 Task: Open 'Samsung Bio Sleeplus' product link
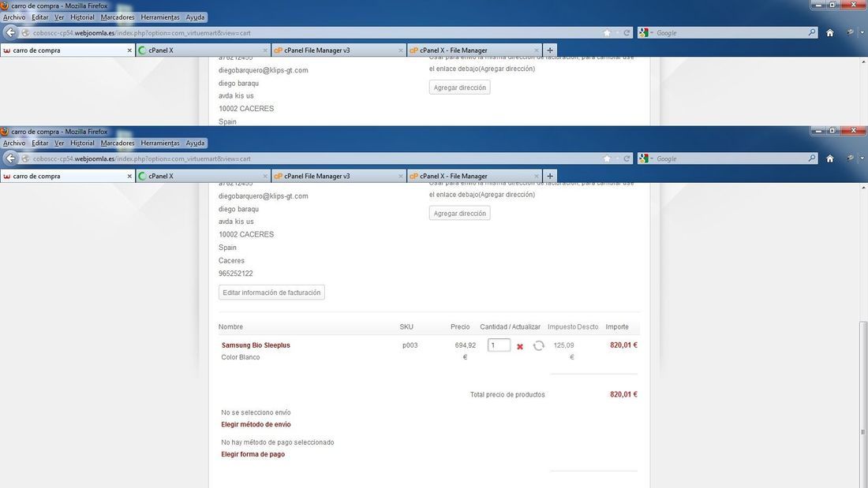pyautogui.click(x=256, y=345)
